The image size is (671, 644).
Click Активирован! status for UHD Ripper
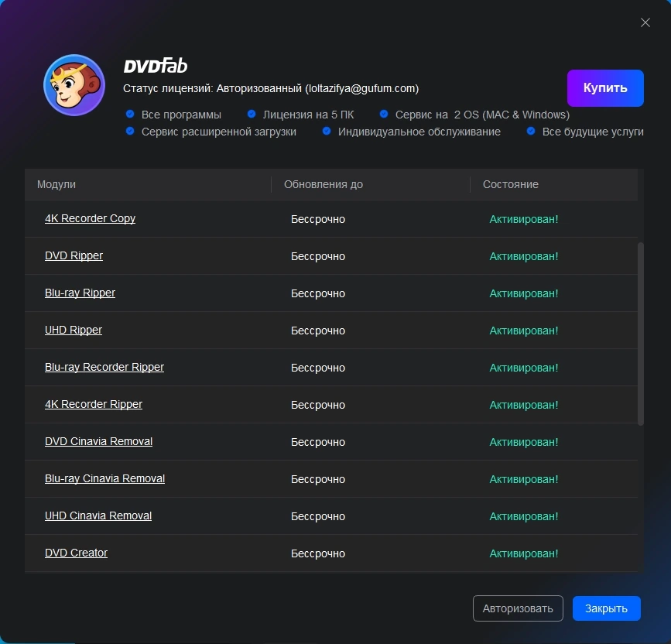coord(524,331)
